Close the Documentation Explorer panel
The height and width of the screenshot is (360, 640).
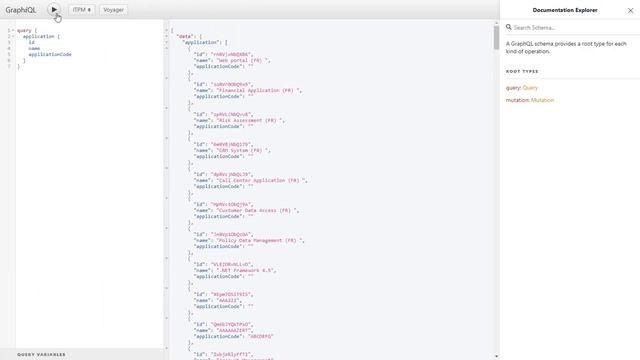[630, 11]
